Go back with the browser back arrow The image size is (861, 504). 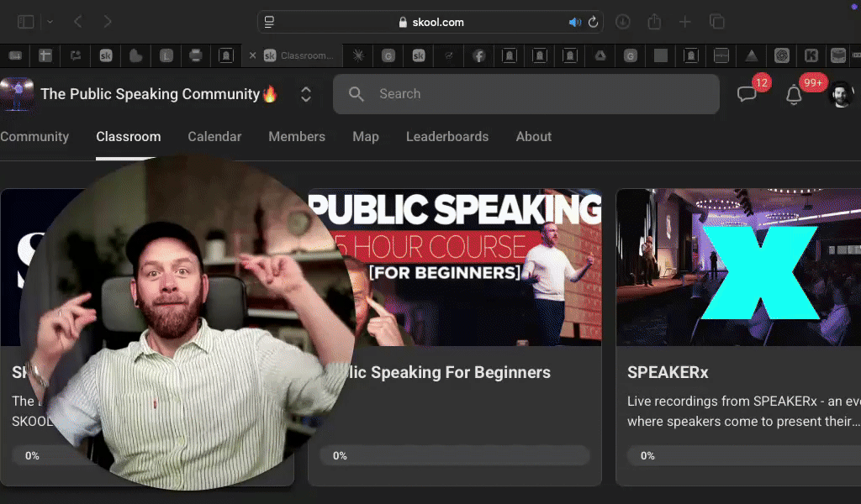(x=78, y=22)
